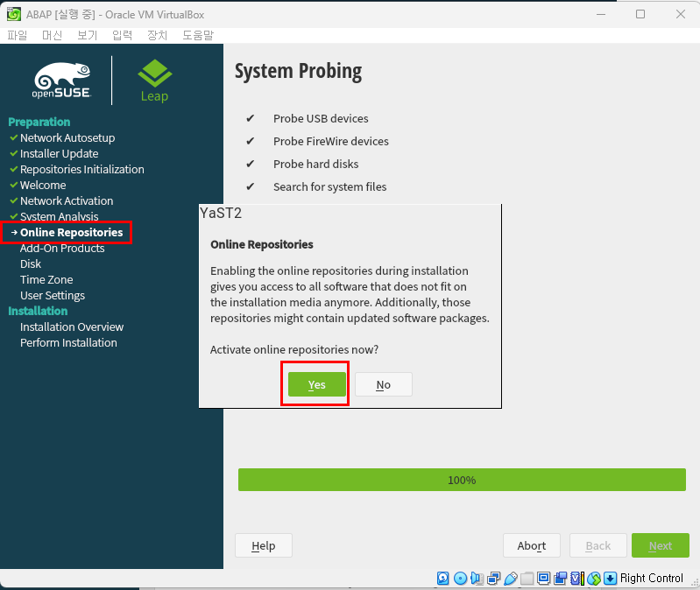Click the System Probing heading

(298, 72)
